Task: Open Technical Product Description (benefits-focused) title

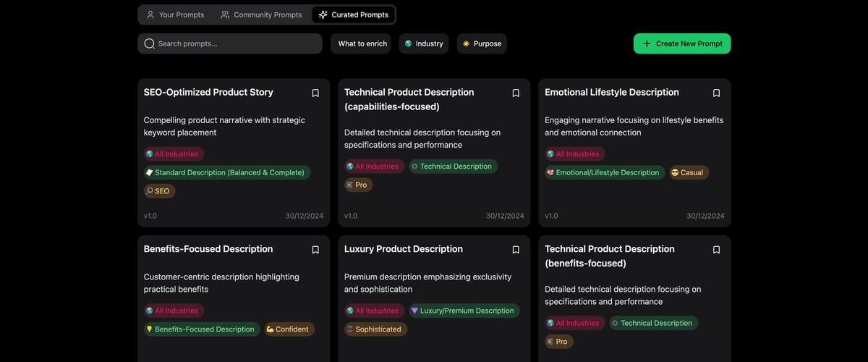Action: click(x=610, y=256)
